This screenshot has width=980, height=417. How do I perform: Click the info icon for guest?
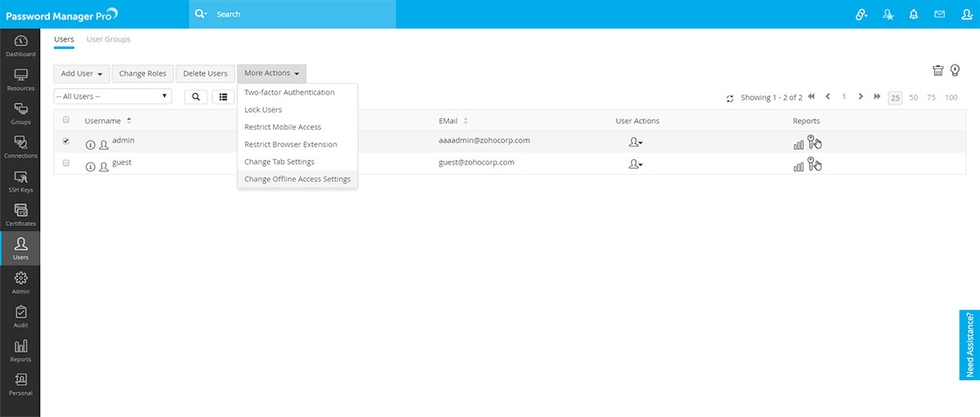tap(91, 166)
